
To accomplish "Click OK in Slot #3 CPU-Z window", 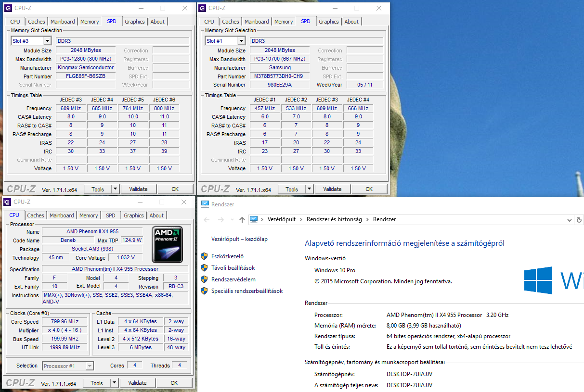I will click(175, 189).
